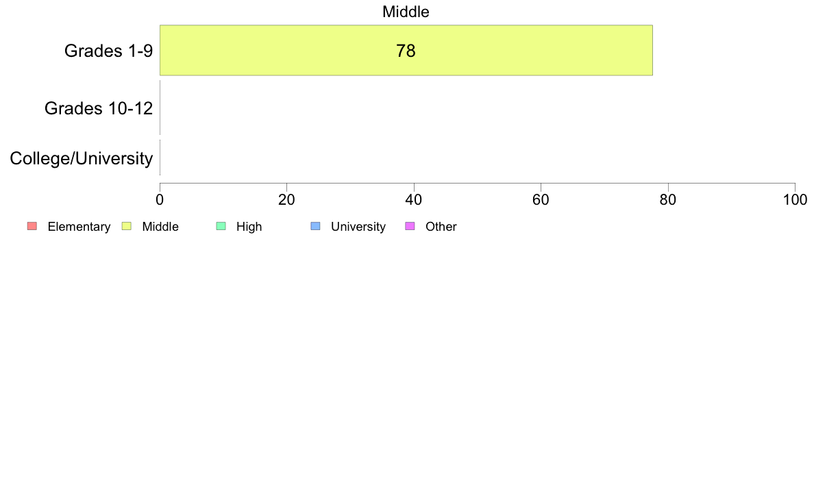The image size is (814, 504).
Task: Click the High green legend swatch
Action: pyautogui.click(x=221, y=227)
